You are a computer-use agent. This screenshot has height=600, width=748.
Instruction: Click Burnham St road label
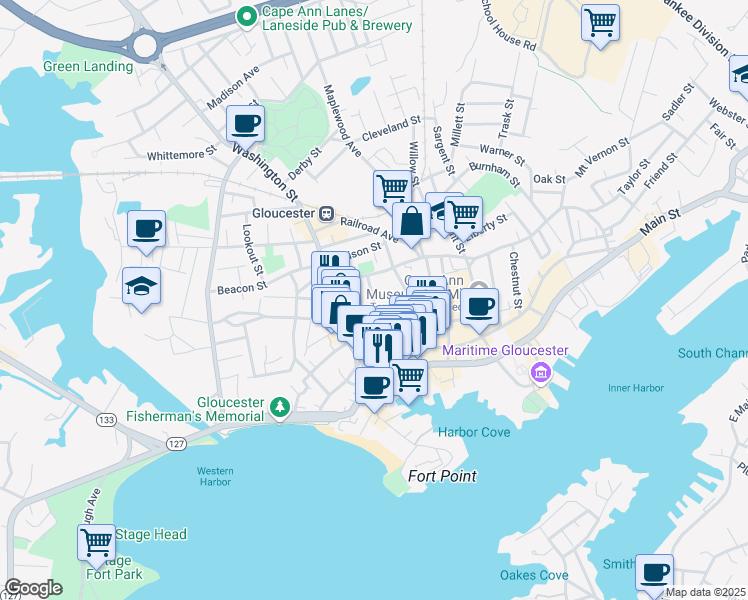(x=495, y=174)
